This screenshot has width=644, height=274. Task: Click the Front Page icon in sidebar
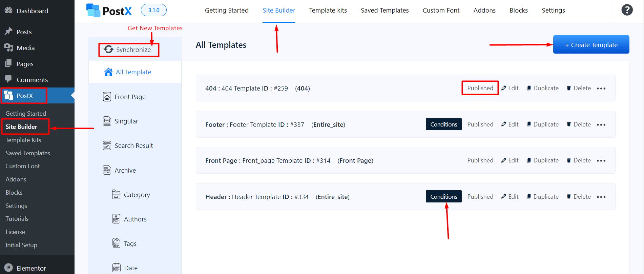pyautogui.click(x=107, y=97)
